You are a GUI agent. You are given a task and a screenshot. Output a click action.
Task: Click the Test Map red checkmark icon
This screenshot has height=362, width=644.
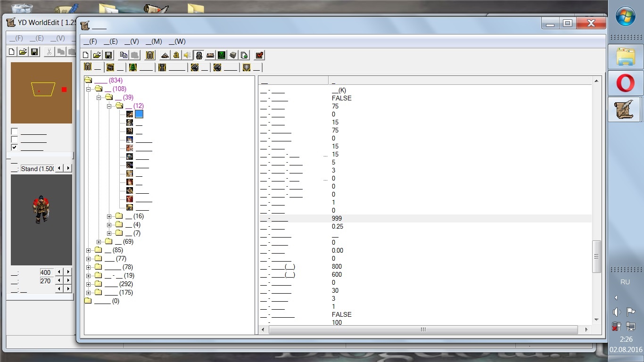pyautogui.click(x=259, y=55)
